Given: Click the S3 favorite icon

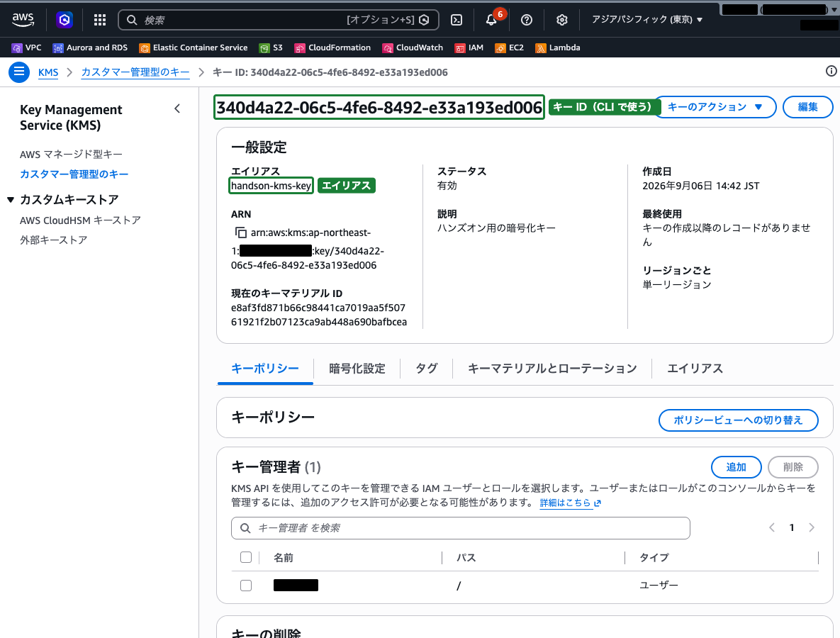Looking at the screenshot, I should (264, 48).
